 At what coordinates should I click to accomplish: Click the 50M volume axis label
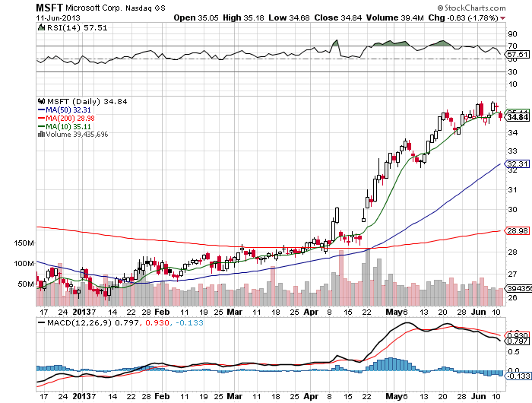pyautogui.click(x=26, y=284)
